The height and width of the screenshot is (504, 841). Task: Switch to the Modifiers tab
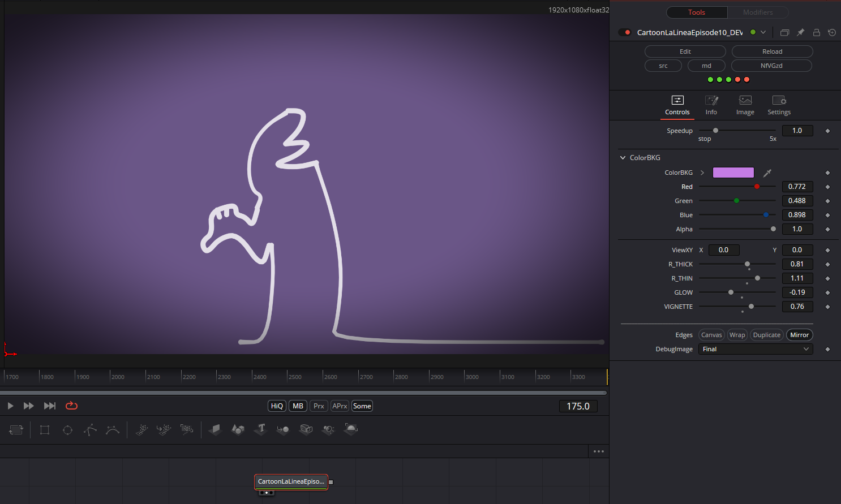(758, 12)
